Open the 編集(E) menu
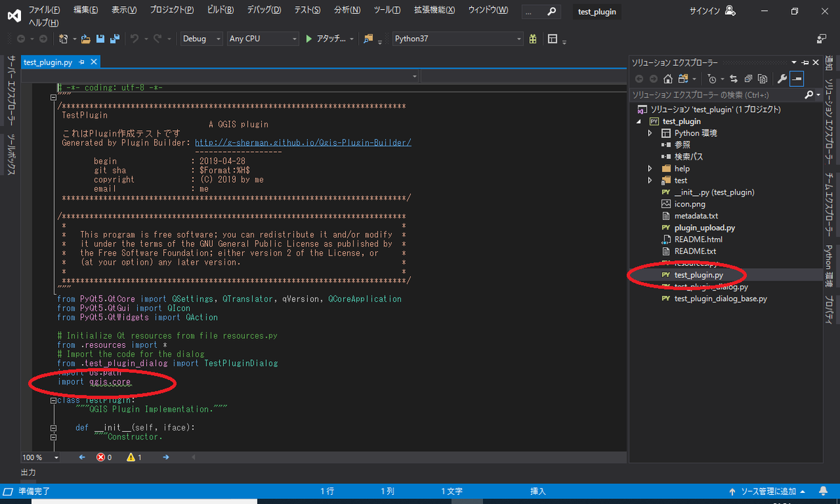The width and height of the screenshot is (840, 504). pos(85,10)
